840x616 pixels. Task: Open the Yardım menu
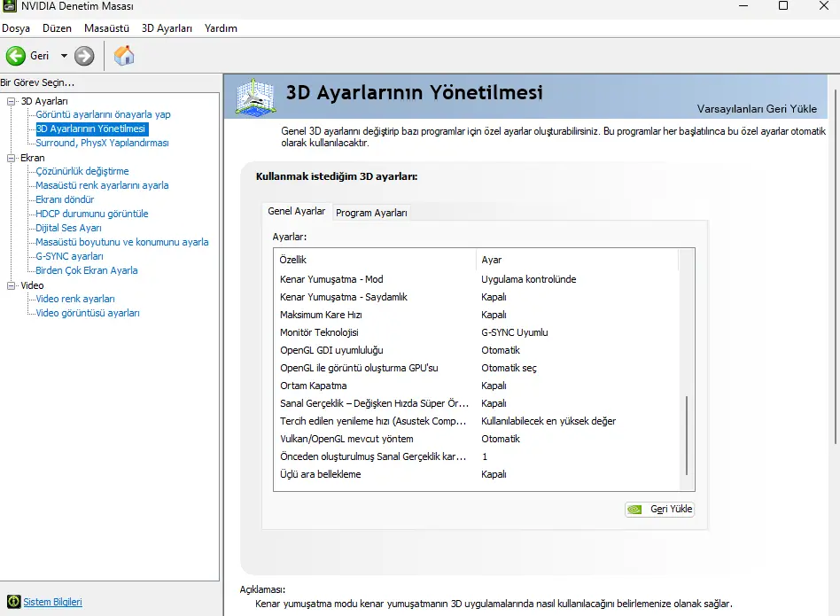tap(221, 28)
